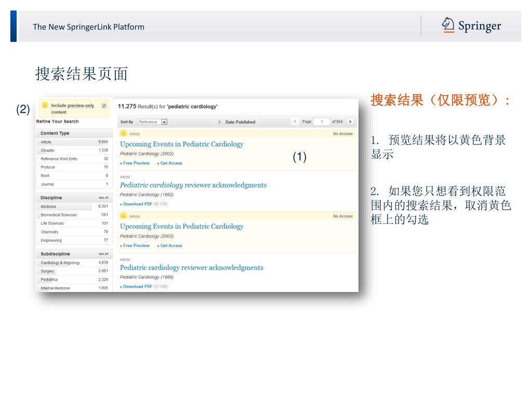The width and height of the screenshot is (532, 399).
Task: Filter results by Protocol content type
Action: point(74,167)
